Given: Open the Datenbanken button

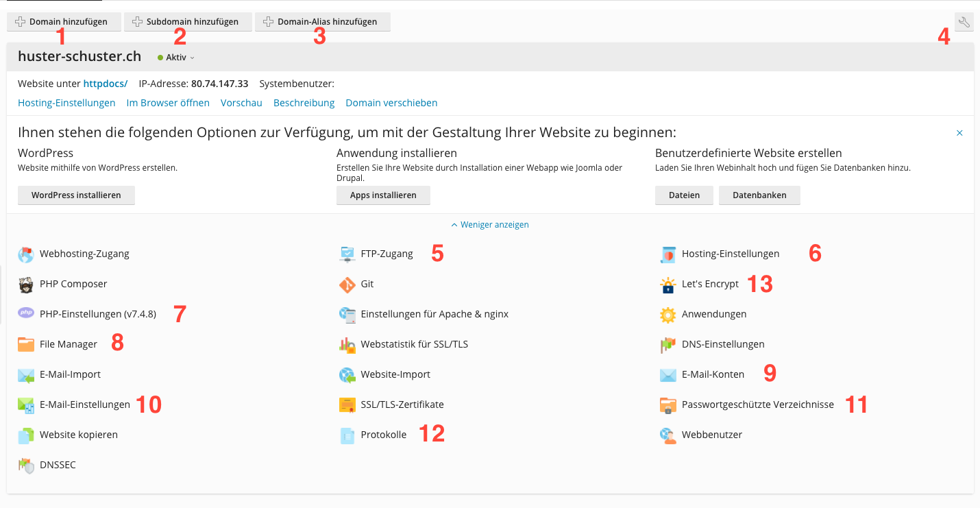Looking at the screenshot, I should tap(759, 195).
